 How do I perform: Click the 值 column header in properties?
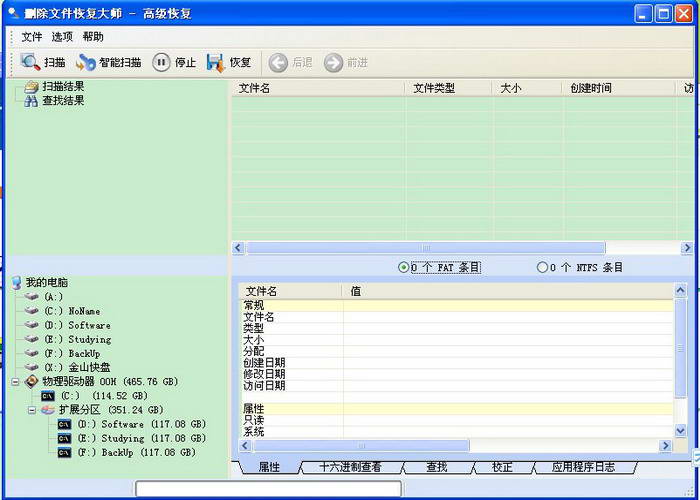click(508, 292)
